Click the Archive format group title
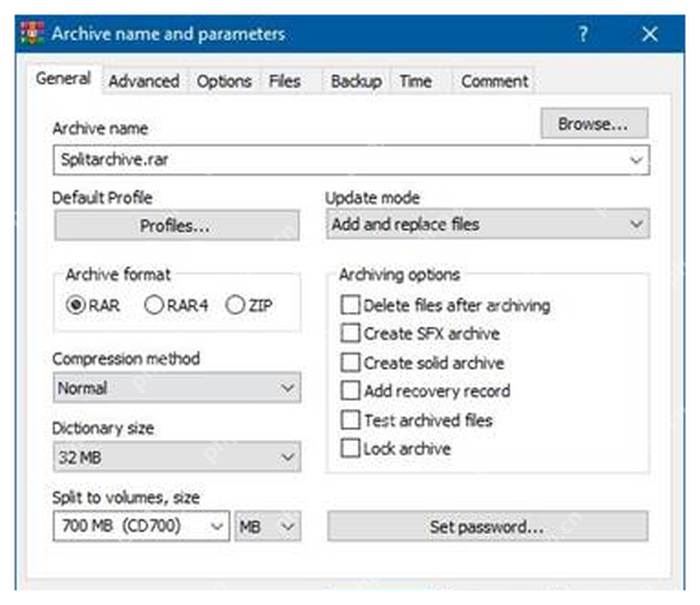This screenshot has width=700, height=605. (118, 274)
